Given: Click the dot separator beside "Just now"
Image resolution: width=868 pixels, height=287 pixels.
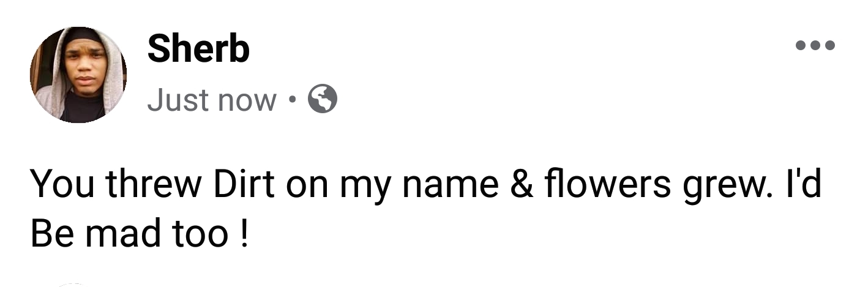Looking at the screenshot, I should click(293, 99).
